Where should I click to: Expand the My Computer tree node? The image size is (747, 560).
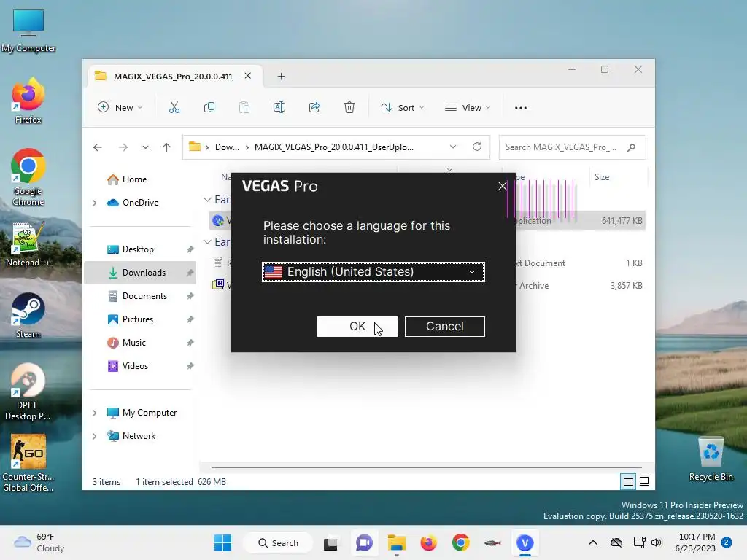pyautogui.click(x=94, y=413)
